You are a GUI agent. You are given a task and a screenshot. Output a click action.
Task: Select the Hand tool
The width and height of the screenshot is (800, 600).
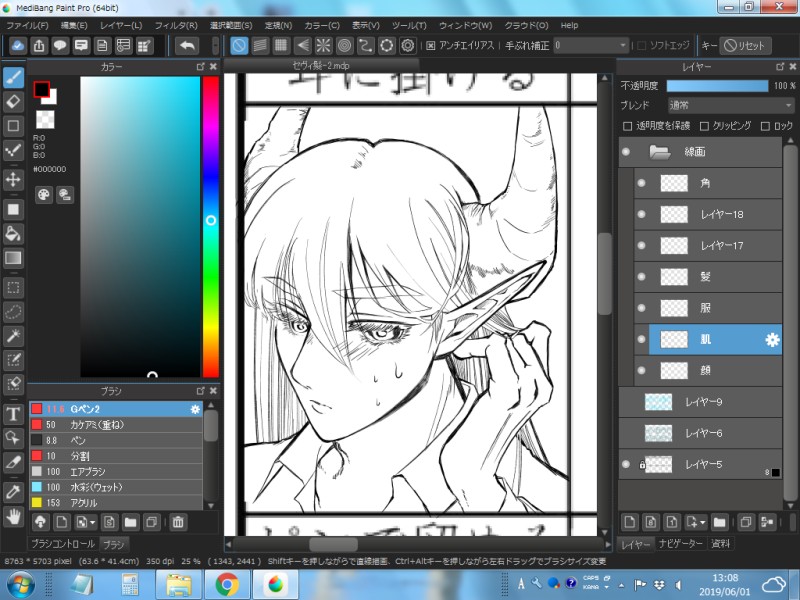[x=14, y=517]
